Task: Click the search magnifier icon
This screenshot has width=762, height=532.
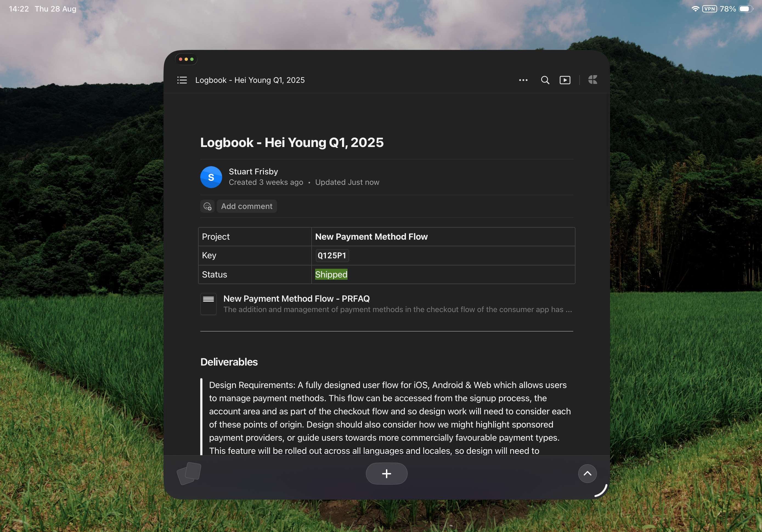Action: tap(545, 80)
